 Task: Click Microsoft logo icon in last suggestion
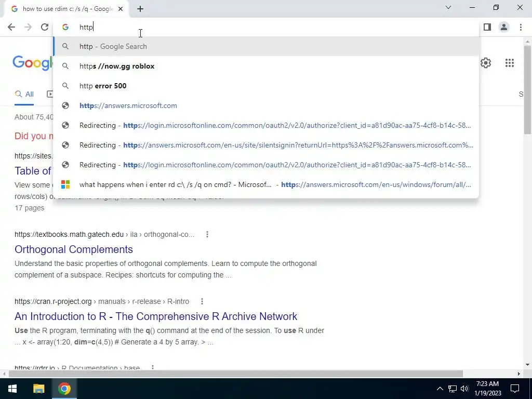click(65, 184)
